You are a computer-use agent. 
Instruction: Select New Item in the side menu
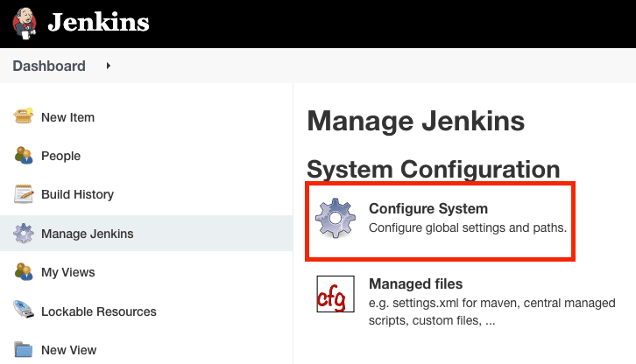tap(67, 117)
